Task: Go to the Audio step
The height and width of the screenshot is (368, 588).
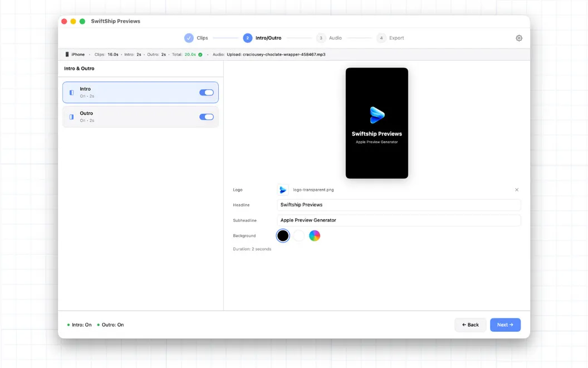Action: pos(335,38)
